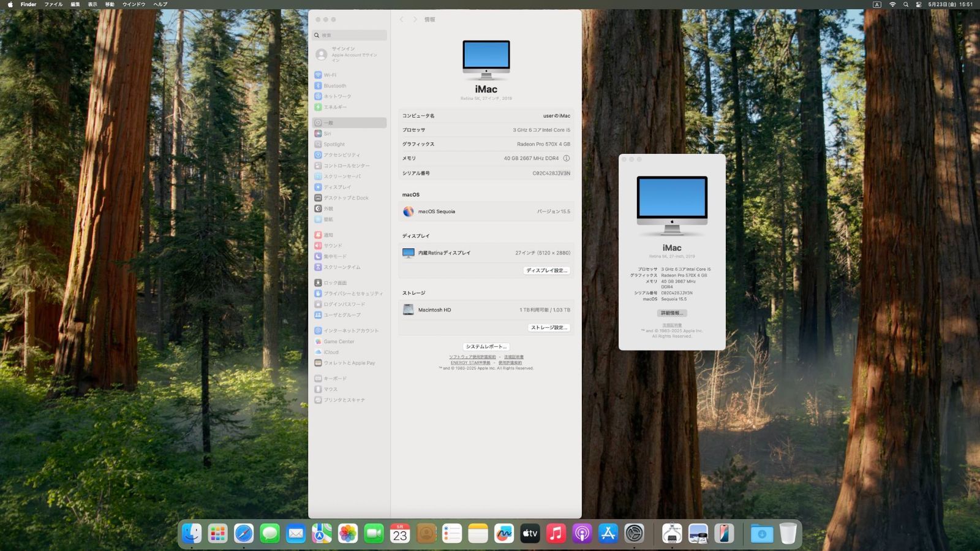Open the 表示 menu in the menu bar
This screenshot has width=980, height=551.
pyautogui.click(x=92, y=4)
